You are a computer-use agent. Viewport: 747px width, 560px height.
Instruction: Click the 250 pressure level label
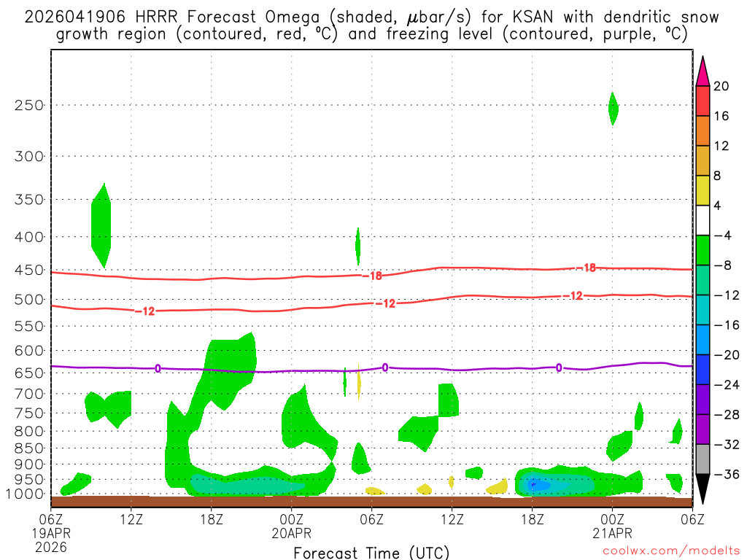(29, 105)
